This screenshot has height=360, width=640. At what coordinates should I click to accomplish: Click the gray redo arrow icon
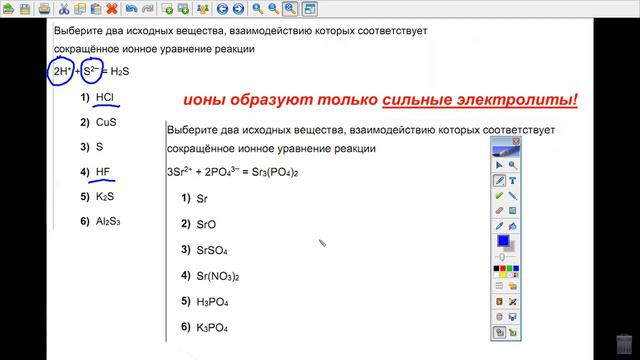(x=147, y=9)
